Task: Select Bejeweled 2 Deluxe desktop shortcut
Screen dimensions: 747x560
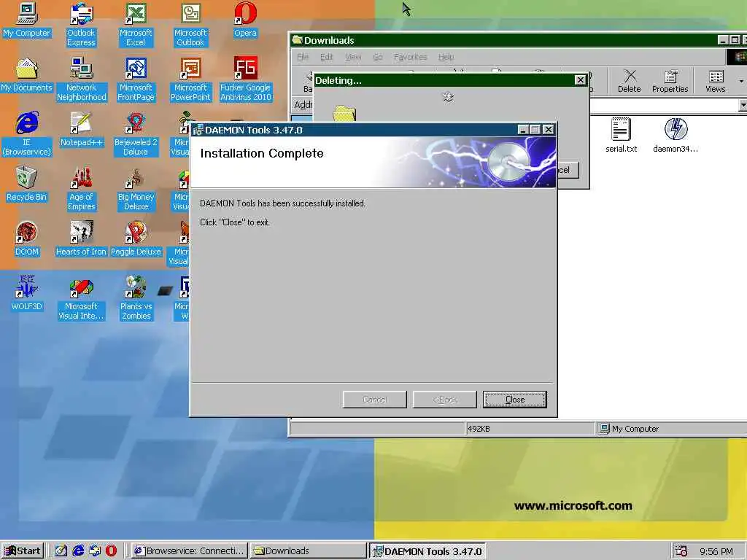Action: [136, 134]
